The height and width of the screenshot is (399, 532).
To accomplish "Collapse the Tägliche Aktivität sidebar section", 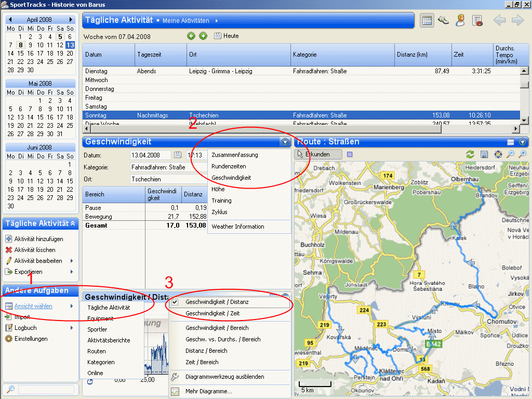I will click(73, 223).
